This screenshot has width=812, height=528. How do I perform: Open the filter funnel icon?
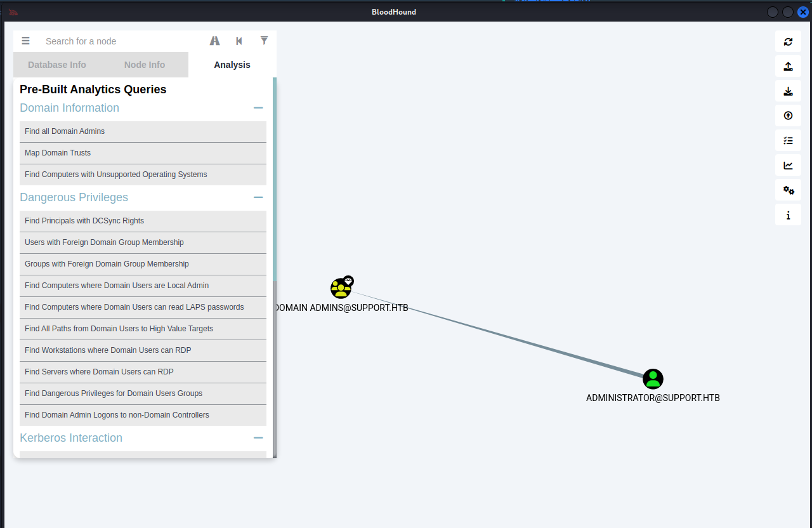click(x=264, y=41)
